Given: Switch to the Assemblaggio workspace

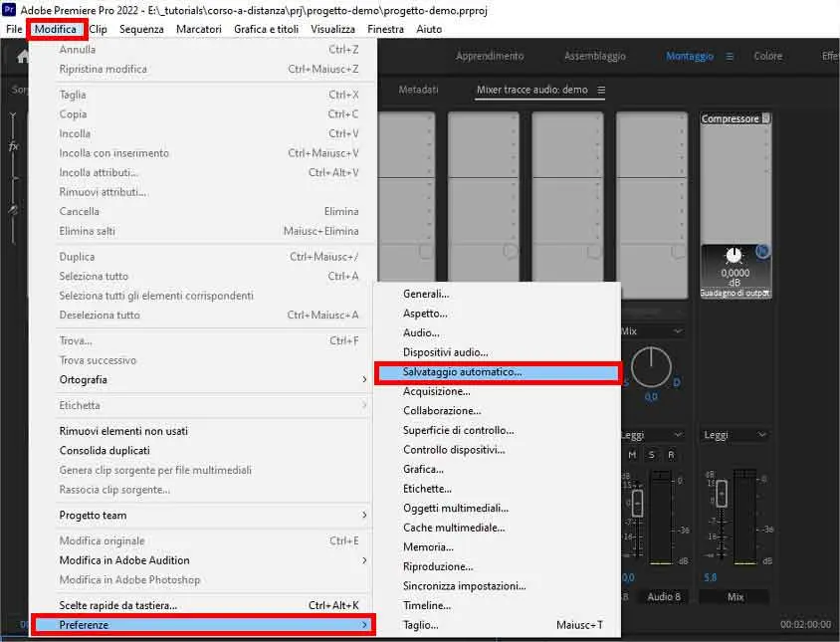Looking at the screenshot, I should click(x=594, y=56).
